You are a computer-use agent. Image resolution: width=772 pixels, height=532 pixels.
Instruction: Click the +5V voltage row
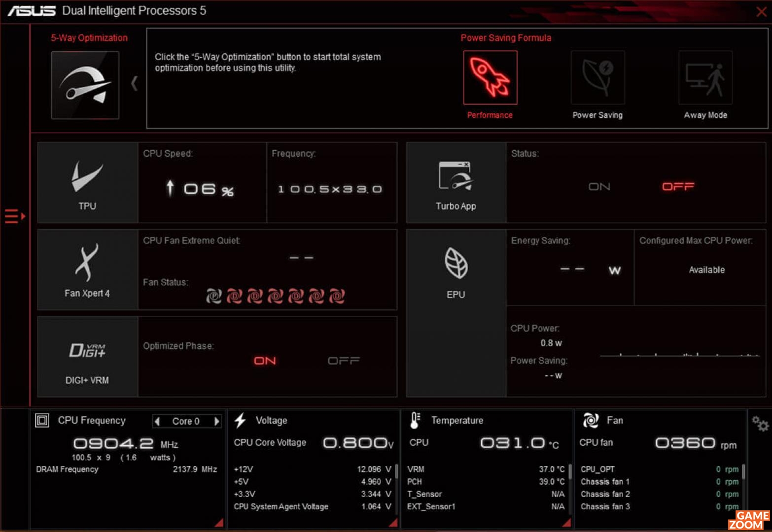coord(313,482)
